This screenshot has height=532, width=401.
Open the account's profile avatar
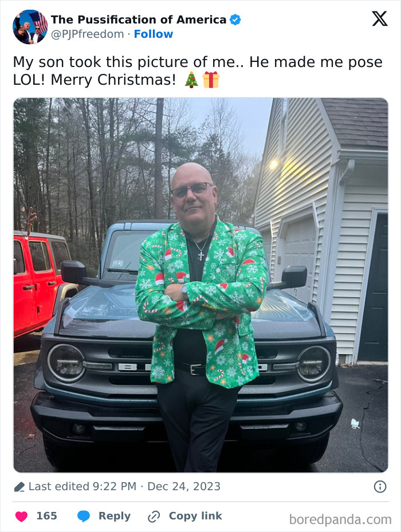pyautogui.click(x=30, y=27)
